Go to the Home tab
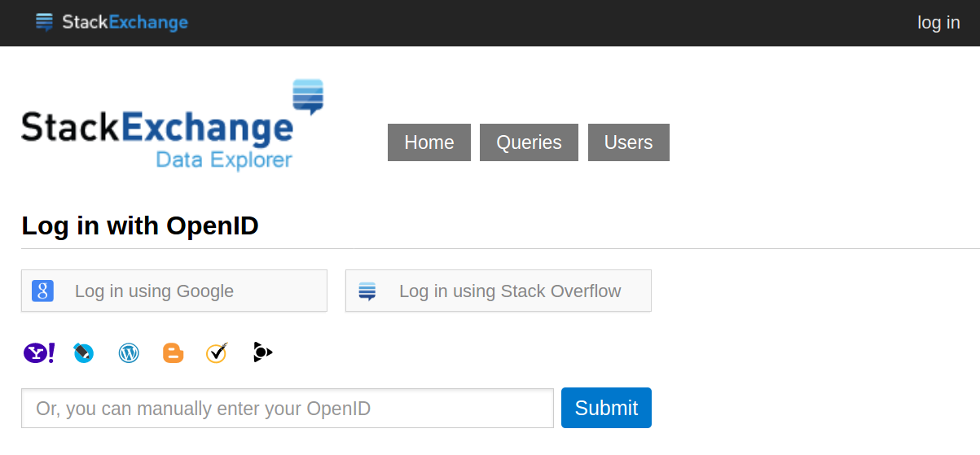The height and width of the screenshot is (455, 980). point(429,142)
